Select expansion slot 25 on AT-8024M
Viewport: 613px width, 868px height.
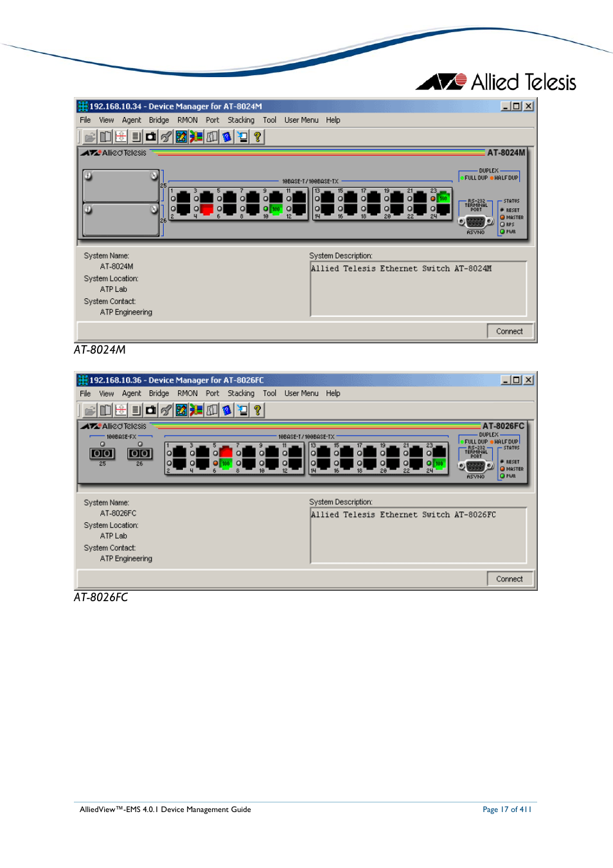click(121, 186)
